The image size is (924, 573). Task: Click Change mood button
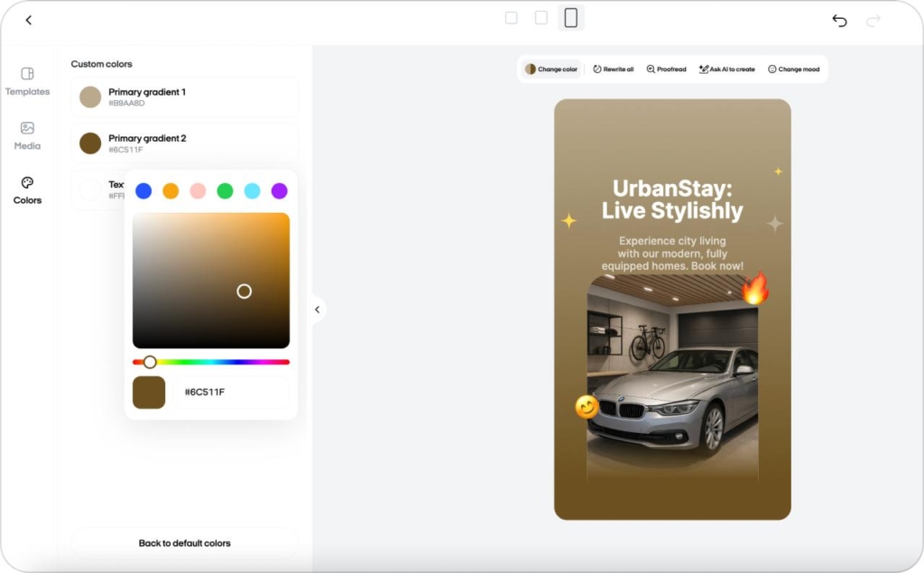pos(793,69)
